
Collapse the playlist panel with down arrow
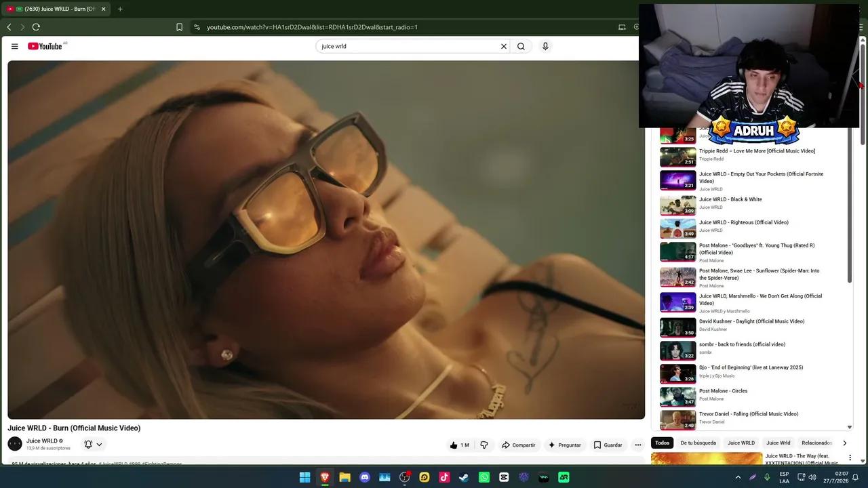[x=850, y=428]
